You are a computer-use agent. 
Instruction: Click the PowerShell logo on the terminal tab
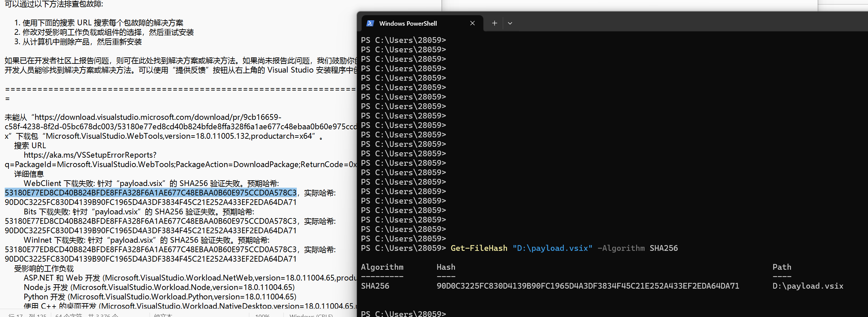click(x=370, y=23)
